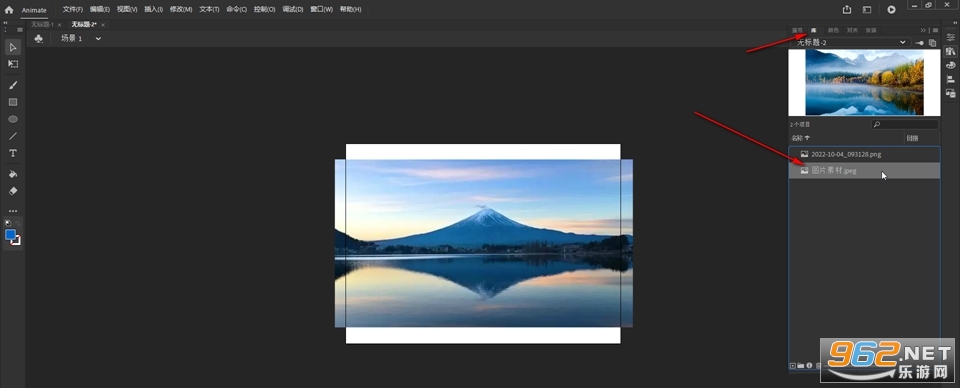Open the 编辑(E) menu

[x=100, y=10]
